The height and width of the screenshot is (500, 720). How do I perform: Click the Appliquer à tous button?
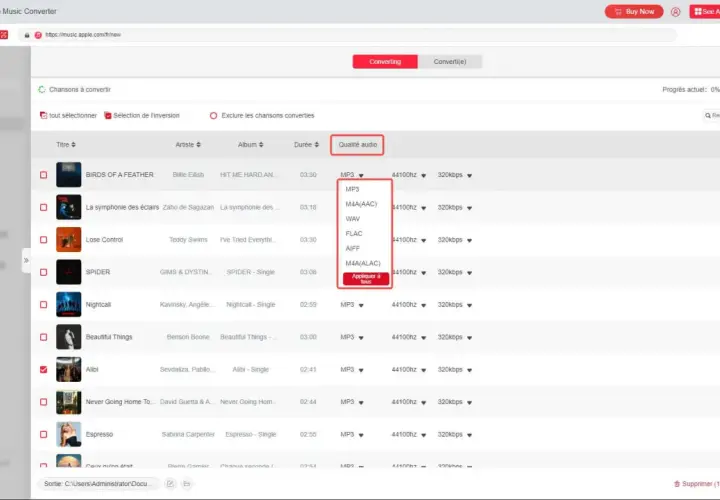point(366,279)
